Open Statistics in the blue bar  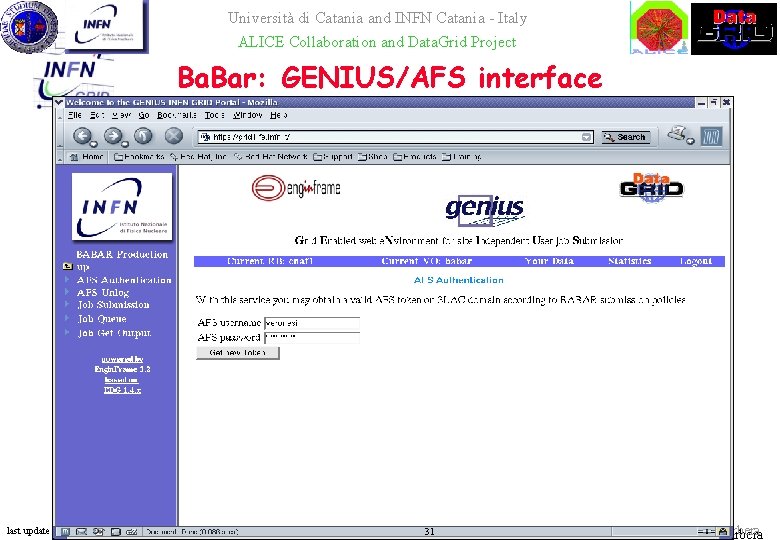point(630,261)
